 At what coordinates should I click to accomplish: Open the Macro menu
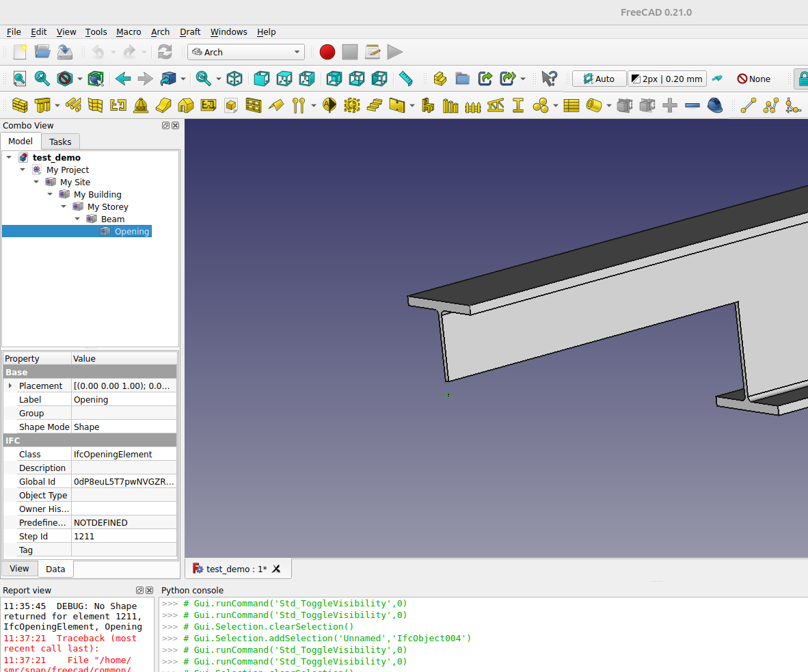[129, 32]
